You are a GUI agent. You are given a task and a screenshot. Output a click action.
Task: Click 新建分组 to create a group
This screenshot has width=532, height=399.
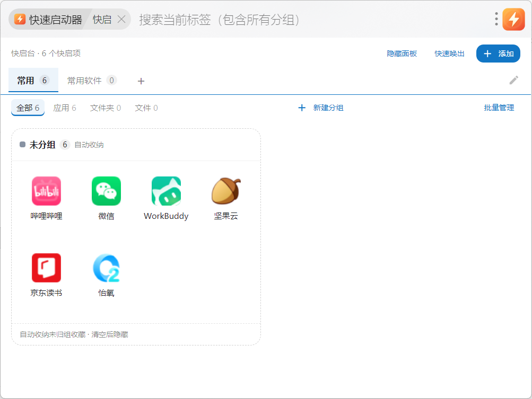tap(320, 108)
